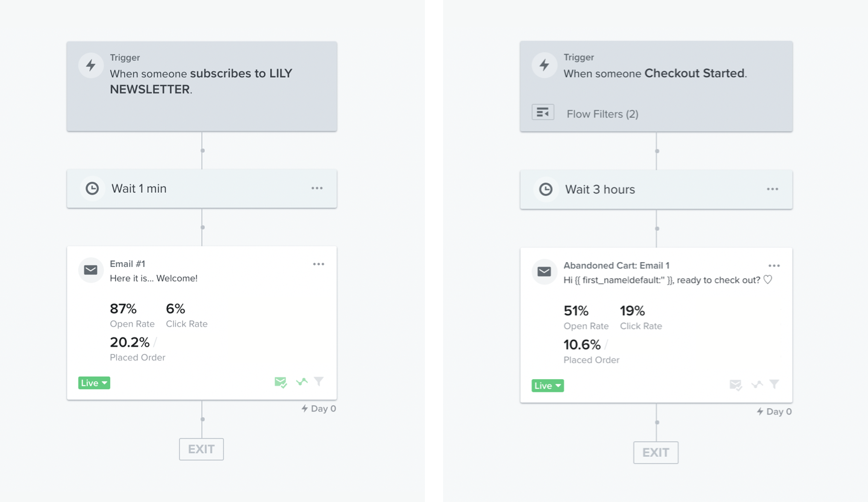868x502 pixels.
Task: Open the Live status dropdown on Abandoned Cart email
Action: point(548,386)
